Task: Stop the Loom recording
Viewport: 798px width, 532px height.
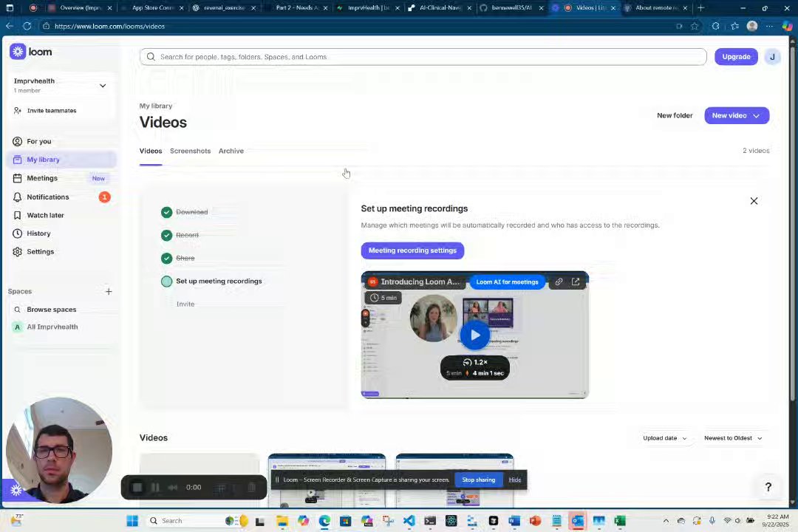Action: click(x=137, y=488)
